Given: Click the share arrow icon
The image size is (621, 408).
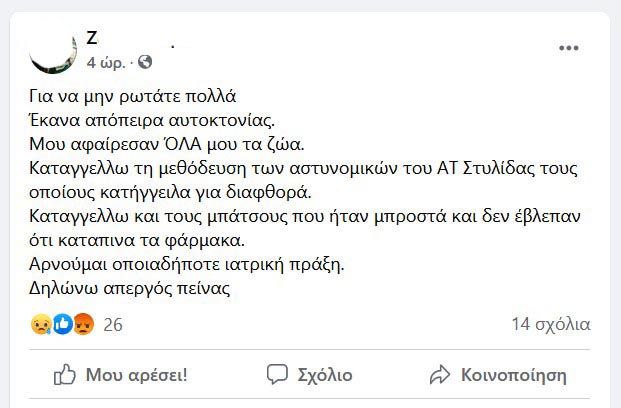Looking at the screenshot, I should [x=440, y=375].
